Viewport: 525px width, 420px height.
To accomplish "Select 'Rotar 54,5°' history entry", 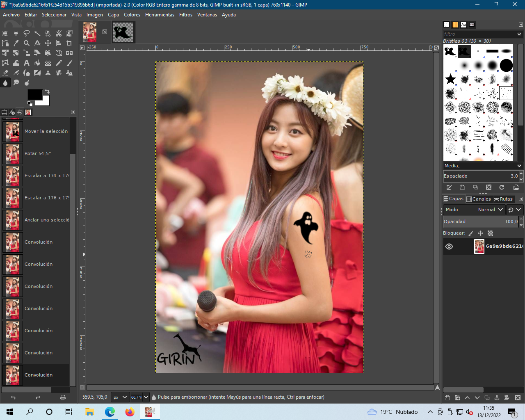I will pos(36,153).
